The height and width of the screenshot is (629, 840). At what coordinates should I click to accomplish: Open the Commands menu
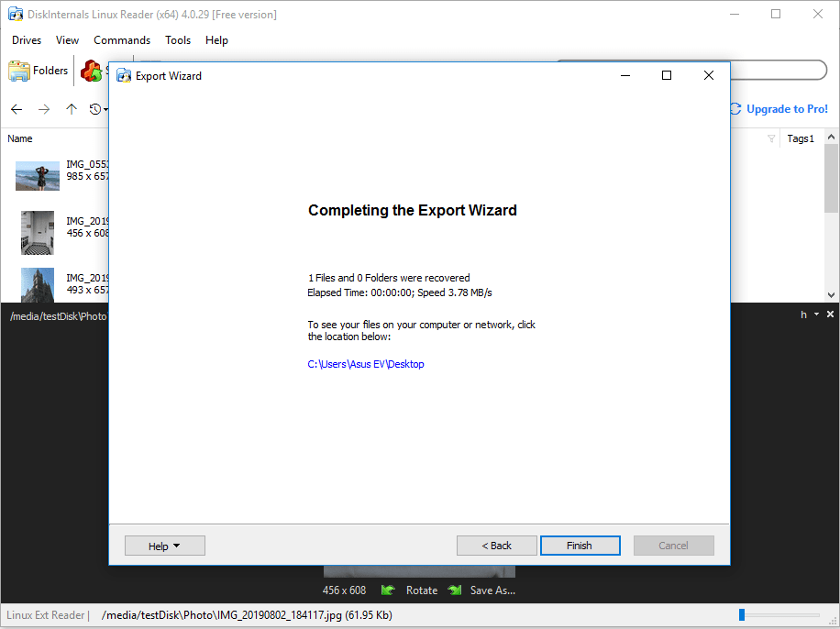[122, 40]
